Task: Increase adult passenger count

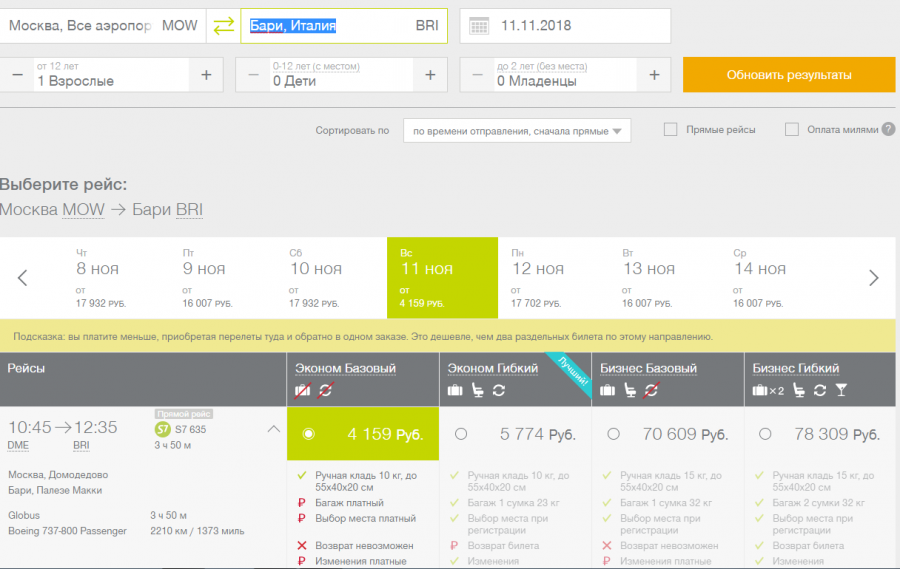Action: click(x=206, y=75)
